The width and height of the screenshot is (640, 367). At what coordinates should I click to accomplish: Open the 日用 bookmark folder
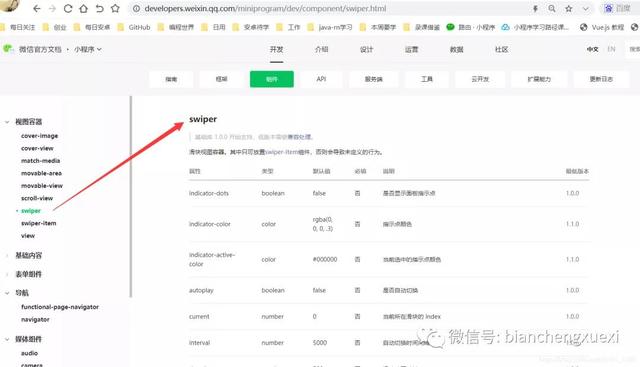coord(214,27)
